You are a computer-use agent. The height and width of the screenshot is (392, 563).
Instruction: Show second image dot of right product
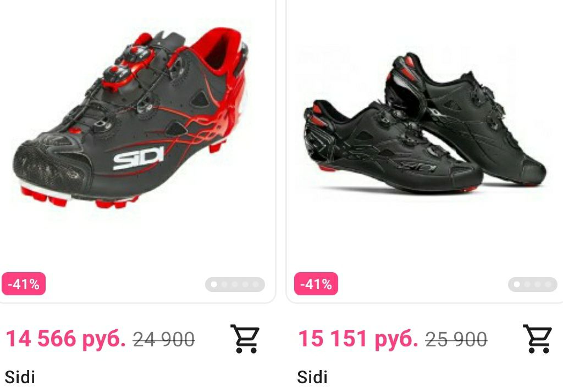[527, 284]
